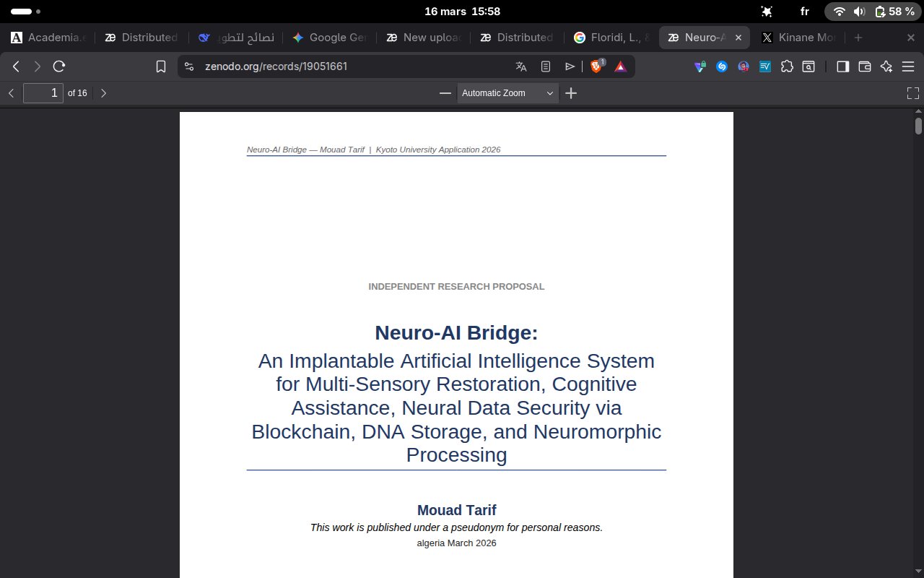Click the "algeria March 2026" text
Screen dimensions: 924x578
click(456, 543)
